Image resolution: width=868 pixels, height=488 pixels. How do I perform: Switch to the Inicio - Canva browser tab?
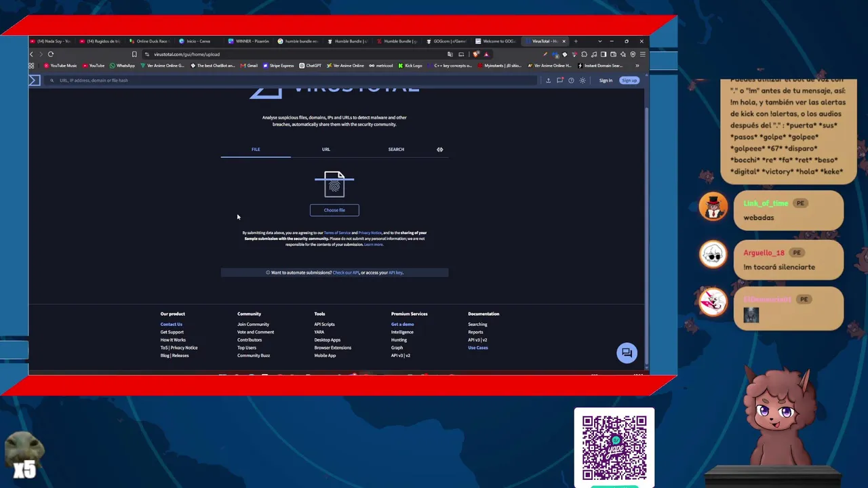[x=199, y=41]
